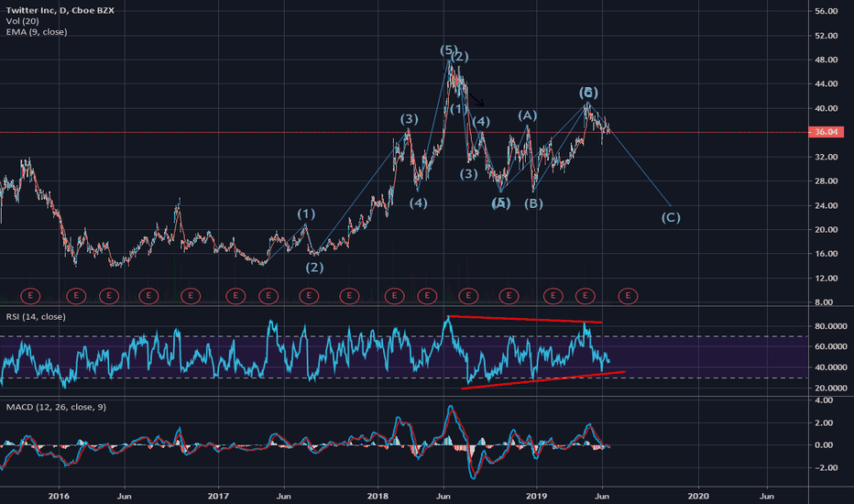This screenshot has height=504, width=854.
Task: Click the 2018 label on time axis
Action: coord(378,496)
